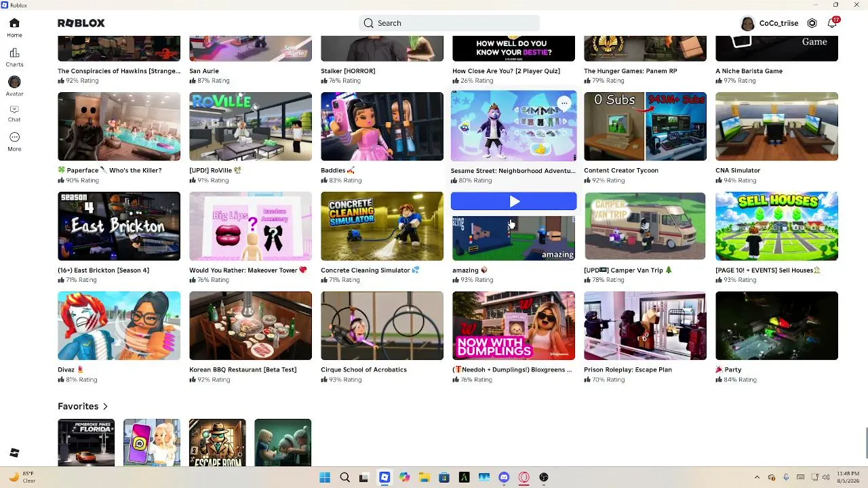Open the More menu in the sidebar
Image resolution: width=868 pixels, height=488 pixels.
coord(14,142)
